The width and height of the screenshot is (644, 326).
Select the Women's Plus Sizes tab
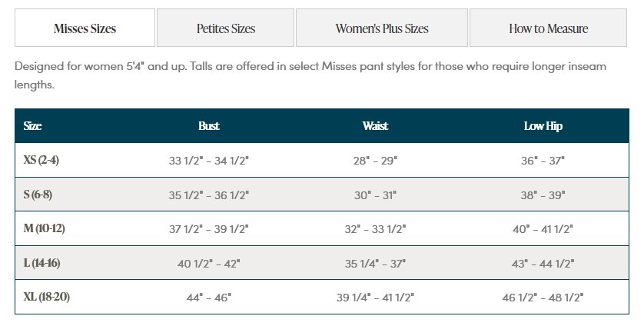pos(381,28)
